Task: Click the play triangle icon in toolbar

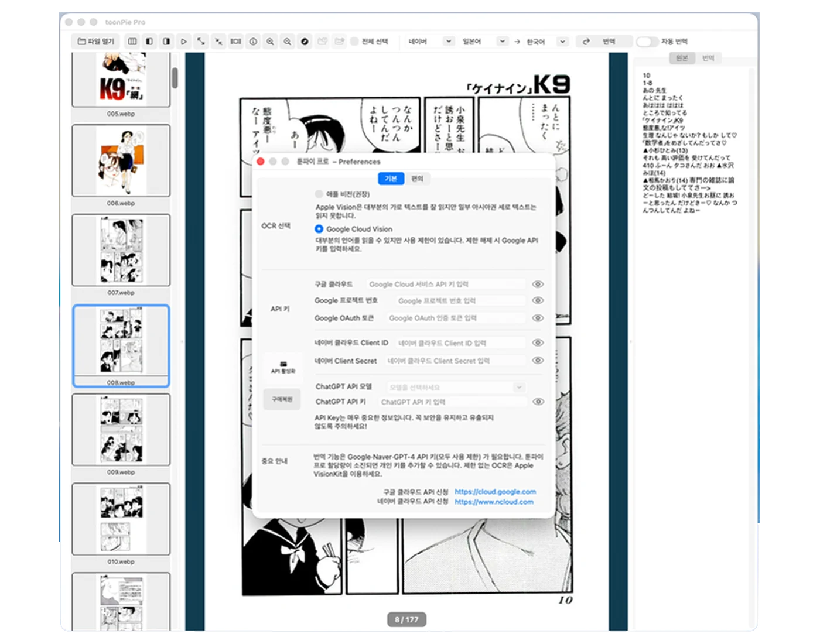Action: click(184, 42)
